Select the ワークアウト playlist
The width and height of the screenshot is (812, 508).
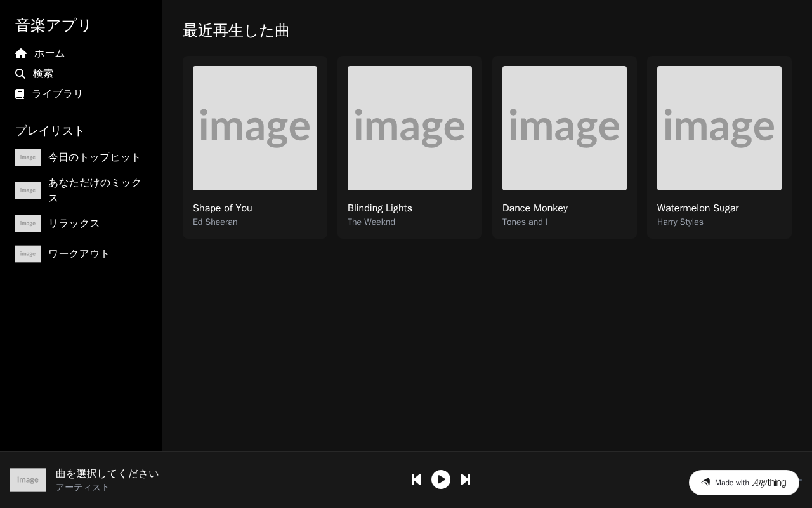pos(81,254)
